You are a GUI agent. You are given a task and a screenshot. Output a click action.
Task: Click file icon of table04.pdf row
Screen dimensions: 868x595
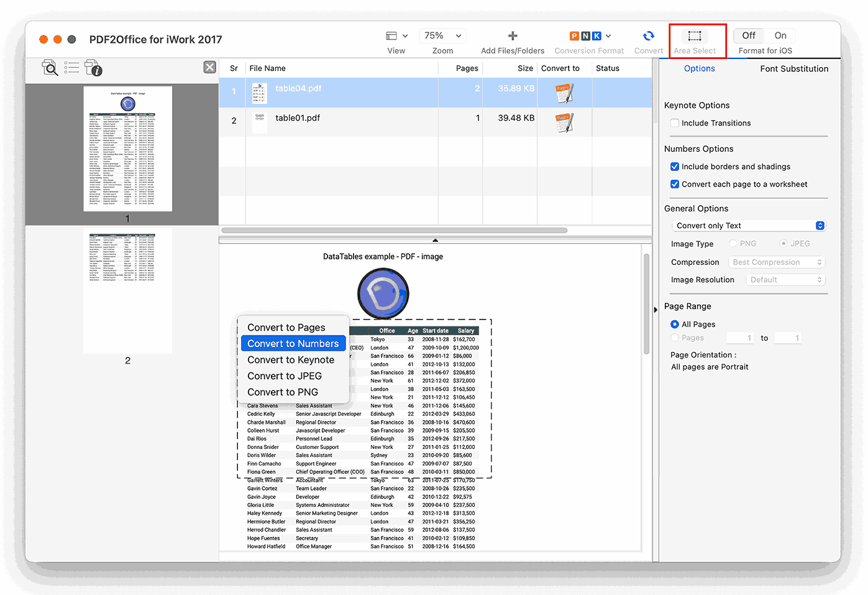[260, 93]
